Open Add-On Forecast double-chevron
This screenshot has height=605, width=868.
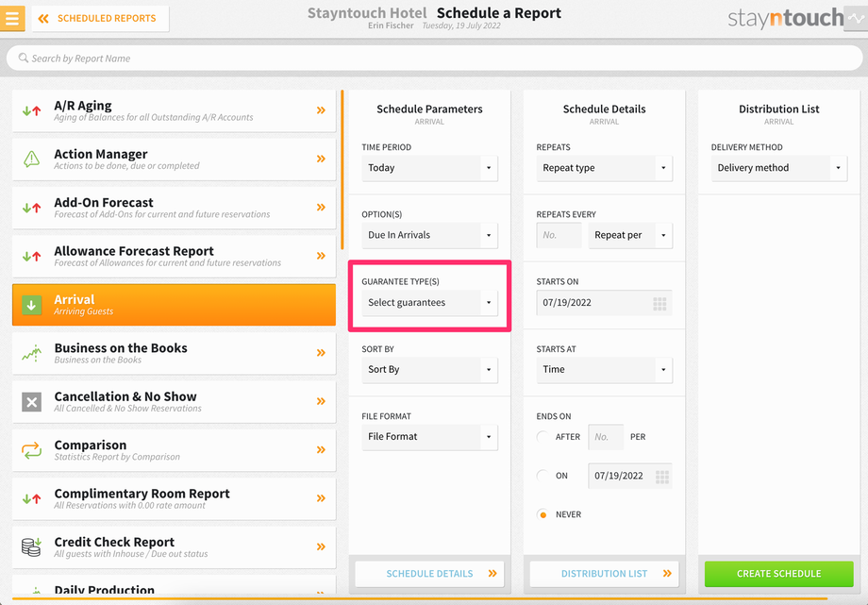click(x=321, y=208)
